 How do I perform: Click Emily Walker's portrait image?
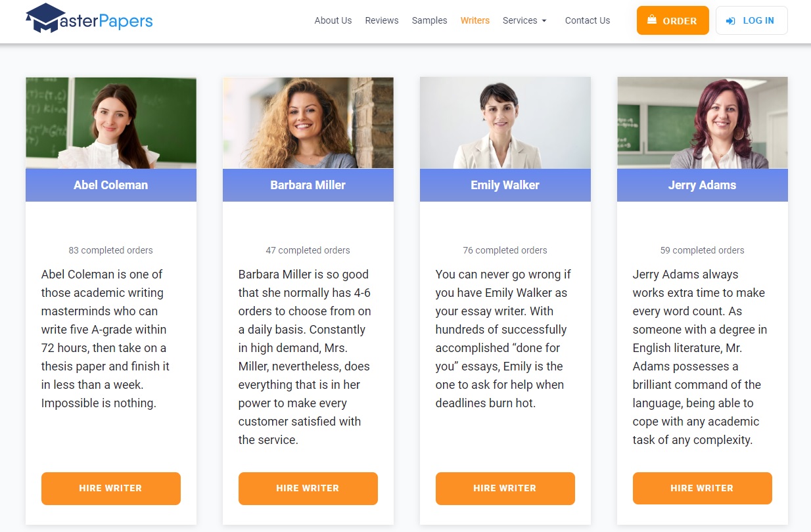505,123
